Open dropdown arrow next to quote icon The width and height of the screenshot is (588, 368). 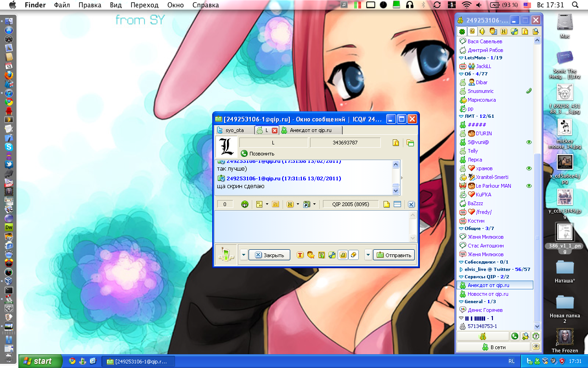(x=267, y=204)
